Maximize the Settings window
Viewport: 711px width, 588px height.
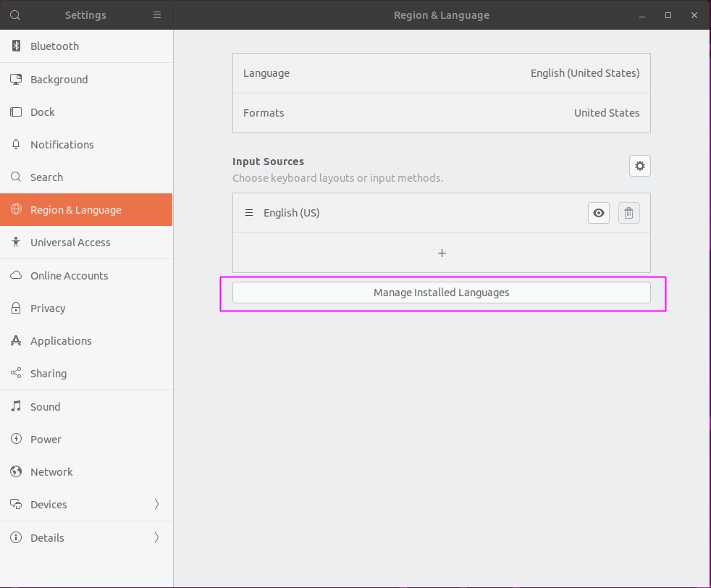pos(668,15)
